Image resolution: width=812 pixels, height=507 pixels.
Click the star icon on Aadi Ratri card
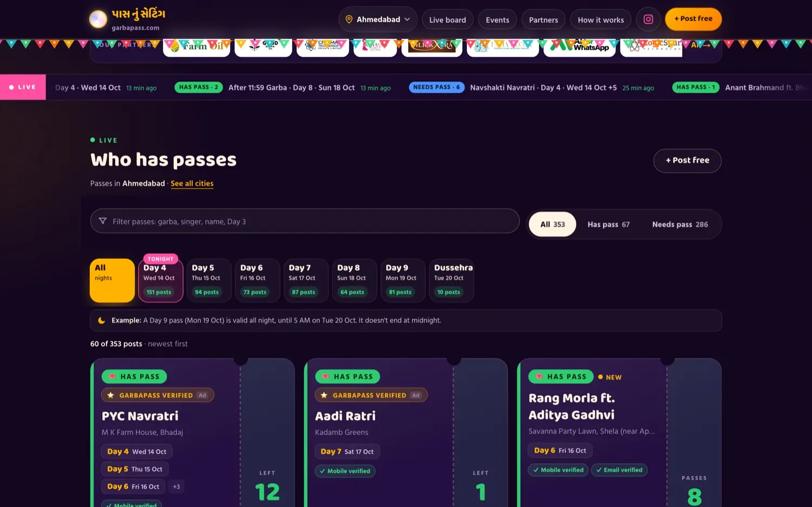coord(324,396)
